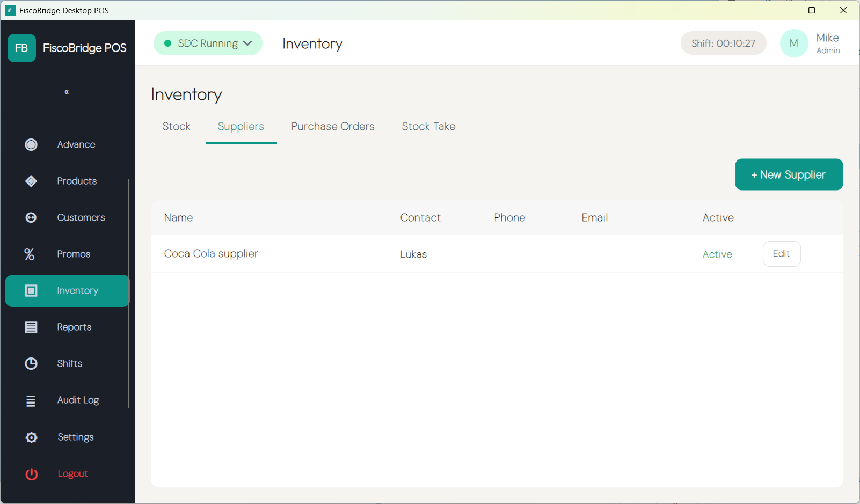Click the Products diamond icon
Image resolution: width=860 pixels, height=504 pixels.
(x=31, y=181)
